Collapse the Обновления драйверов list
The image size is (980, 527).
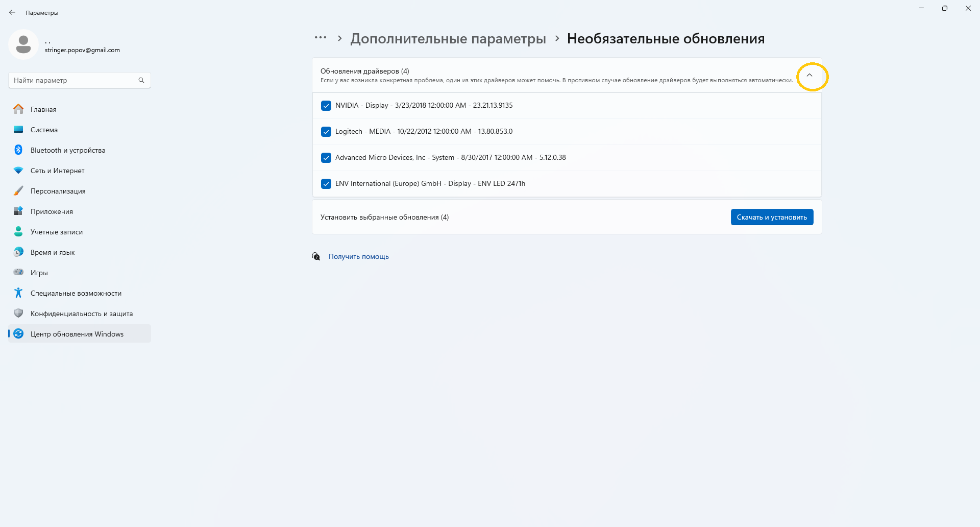click(x=810, y=75)
